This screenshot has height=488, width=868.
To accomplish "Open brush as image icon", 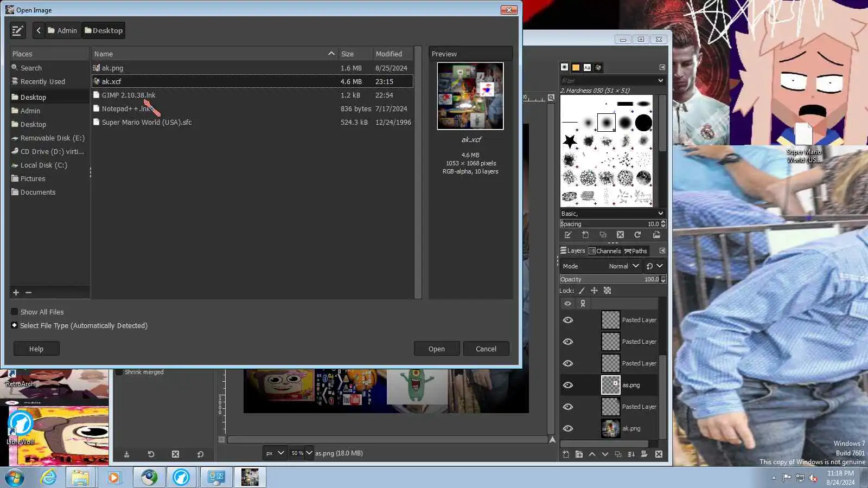I will (656, 235).
